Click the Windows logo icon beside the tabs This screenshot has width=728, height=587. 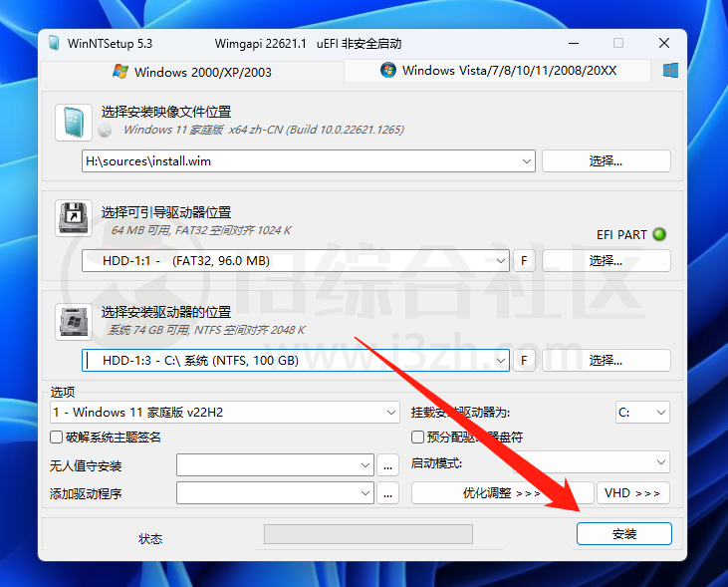(670, 71)
